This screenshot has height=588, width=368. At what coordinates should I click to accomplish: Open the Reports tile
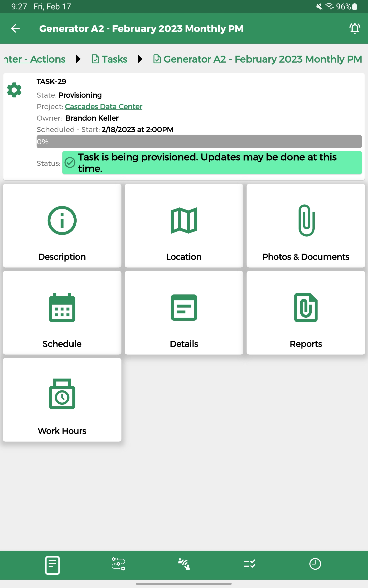point(306,312)
